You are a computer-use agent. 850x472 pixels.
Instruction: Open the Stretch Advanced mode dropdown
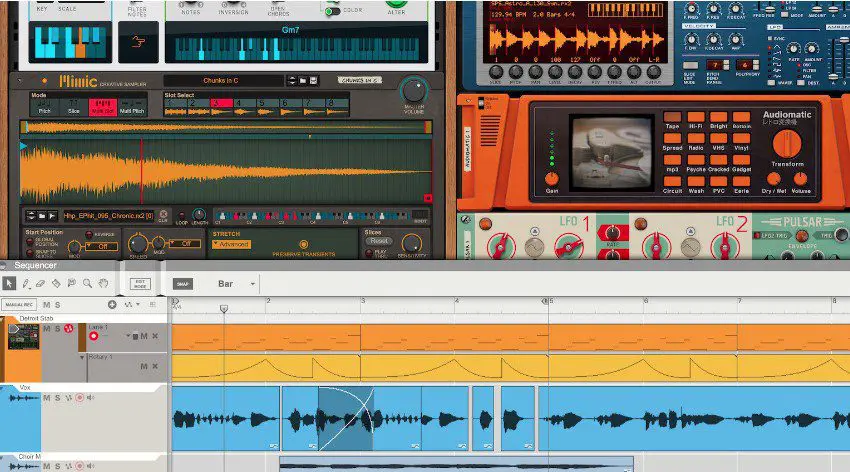click(232, 244)
